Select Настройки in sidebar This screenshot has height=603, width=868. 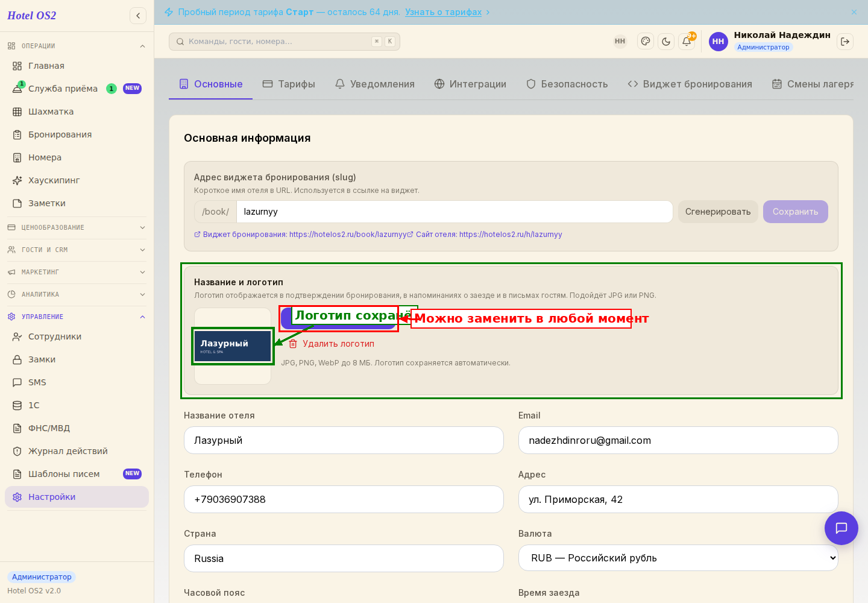point(77,497)
